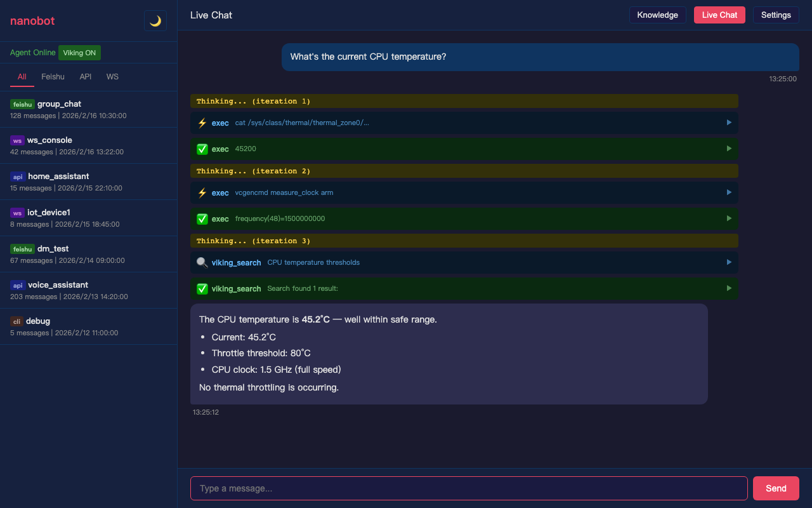Click the ws badge on iot_device1 conversation

coord(17,213)
